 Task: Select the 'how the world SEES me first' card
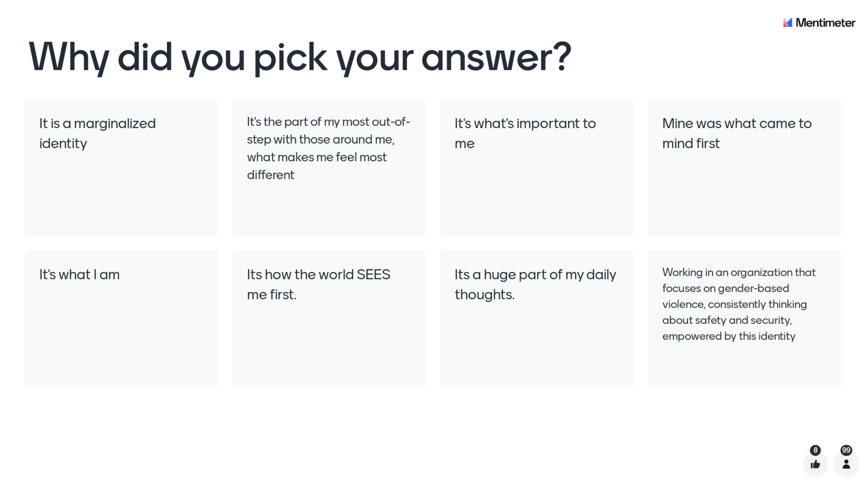(x=329, y=318)
